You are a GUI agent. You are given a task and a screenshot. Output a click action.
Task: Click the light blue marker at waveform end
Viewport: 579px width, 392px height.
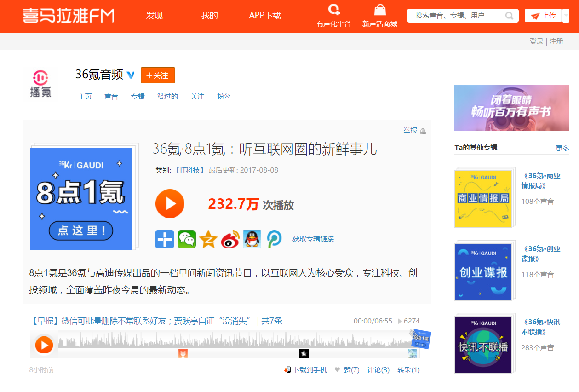(413, 353)
